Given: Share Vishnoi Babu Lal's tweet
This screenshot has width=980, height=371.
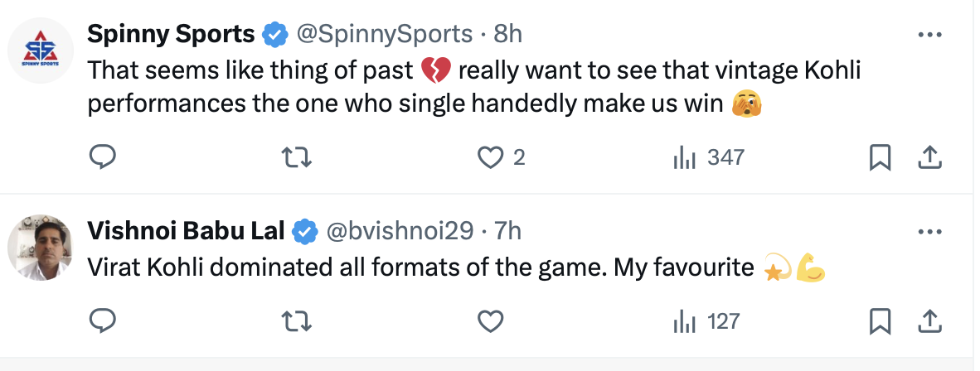Looking at the screenshot, I should tap(930, 320).
